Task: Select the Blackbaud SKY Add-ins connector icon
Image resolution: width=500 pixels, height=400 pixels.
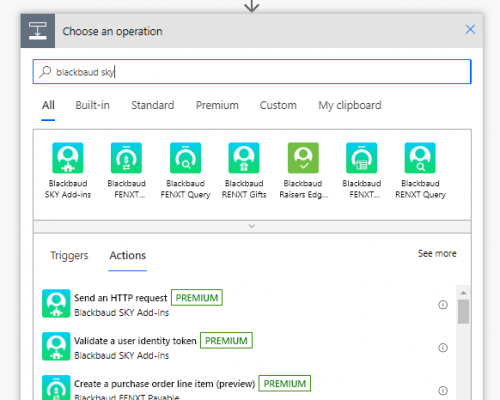Action: tap(68, 158)
